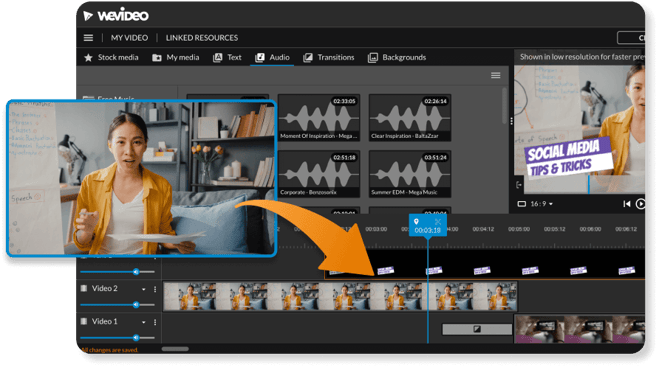Screen dimensions: 659x367
Task: Select the Audio tab
Action: coord(272,57)
